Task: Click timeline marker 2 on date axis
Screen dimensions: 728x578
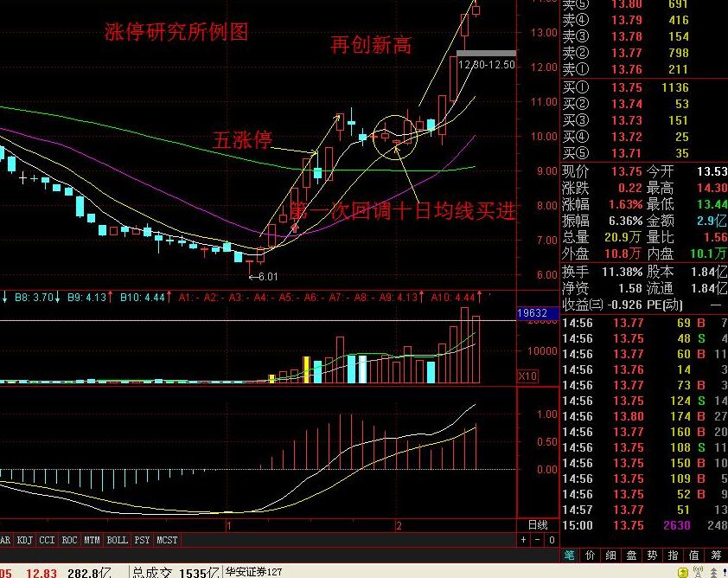Action: coord(399,525)
